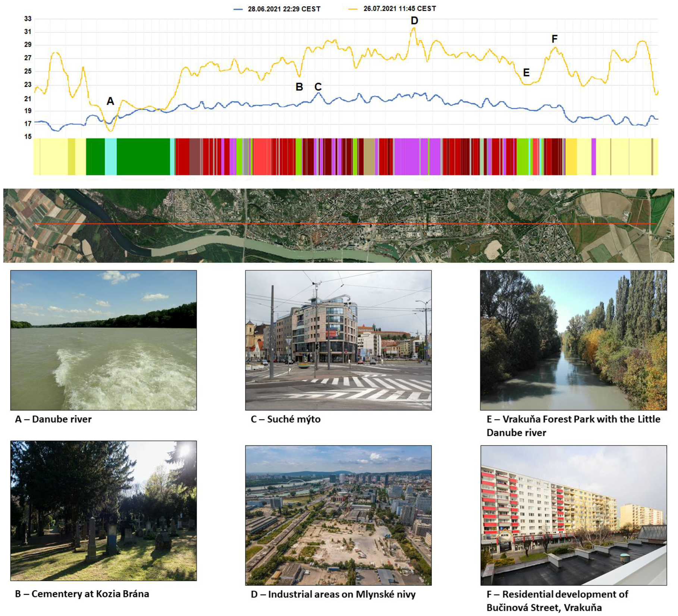Viewport: 678px width, 616px height.
Task: Click the y-axis value 31
Action: coord(28,32)
